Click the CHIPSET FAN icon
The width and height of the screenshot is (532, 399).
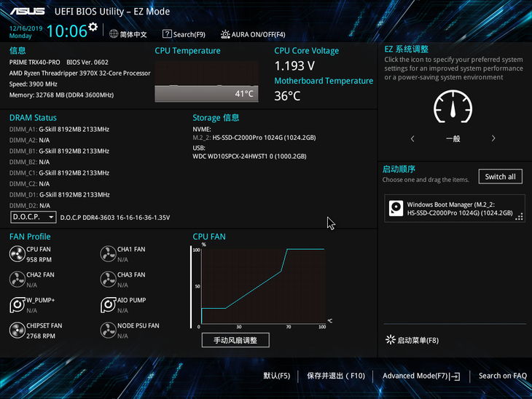pyautogui.click(x=17, y=330)
